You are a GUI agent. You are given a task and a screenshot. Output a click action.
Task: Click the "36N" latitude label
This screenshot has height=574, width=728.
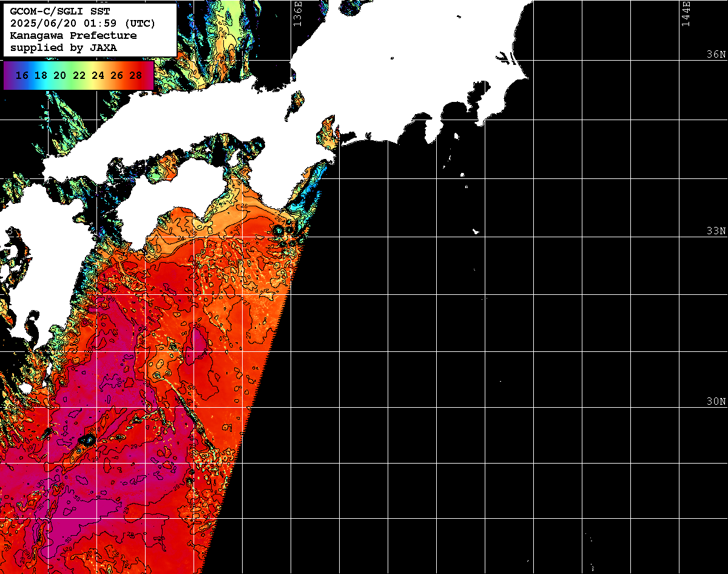[x=716, y=54]
